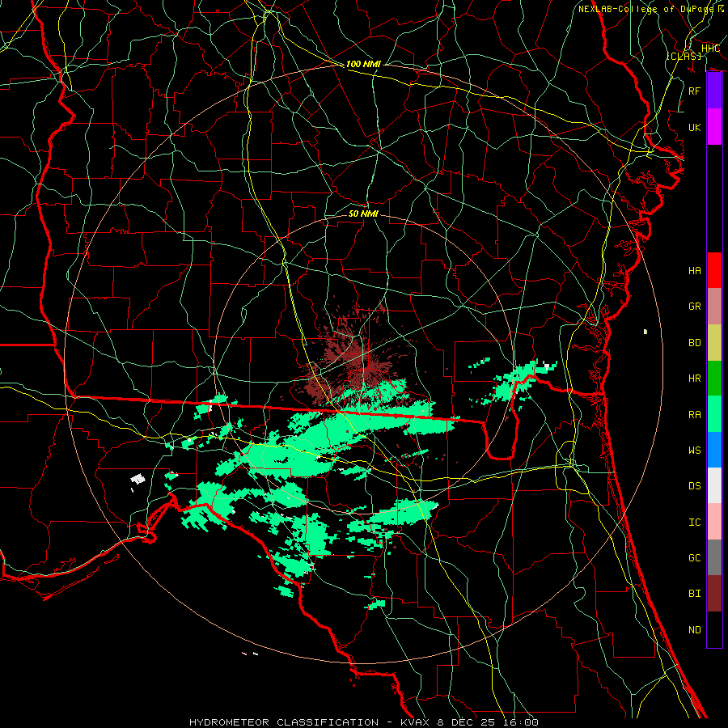Click the 'HR' legend label
Screen dimensions: 728x728
tap(694, 379)
